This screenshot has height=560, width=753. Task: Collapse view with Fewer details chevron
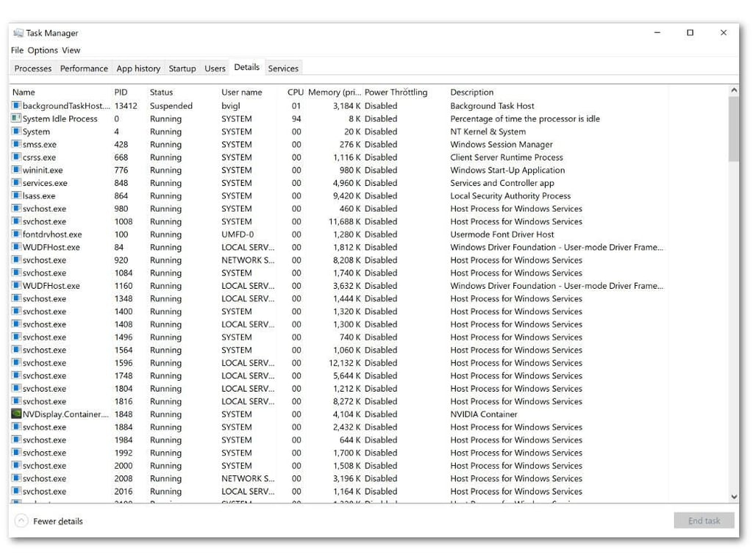coord(21,520)
